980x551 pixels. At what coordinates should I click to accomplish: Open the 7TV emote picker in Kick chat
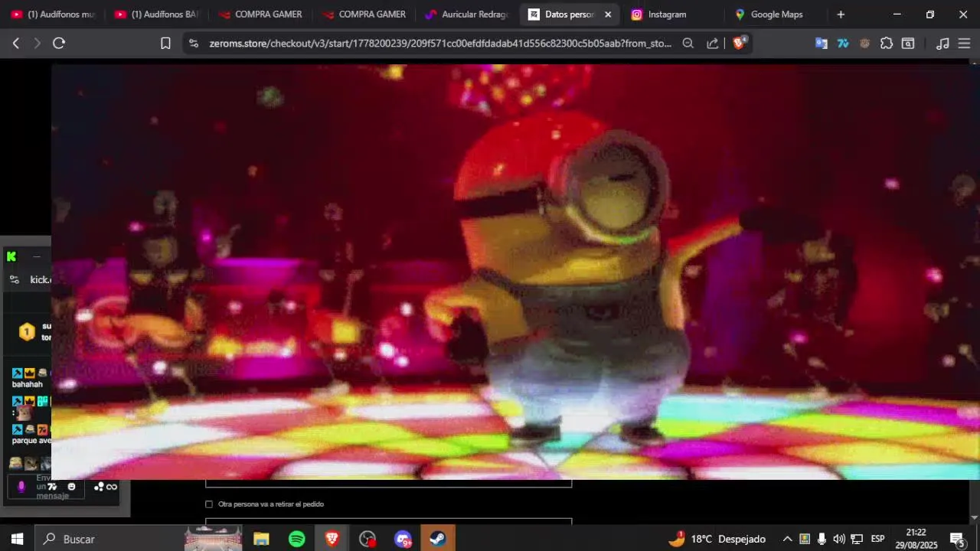click(52, 487)
